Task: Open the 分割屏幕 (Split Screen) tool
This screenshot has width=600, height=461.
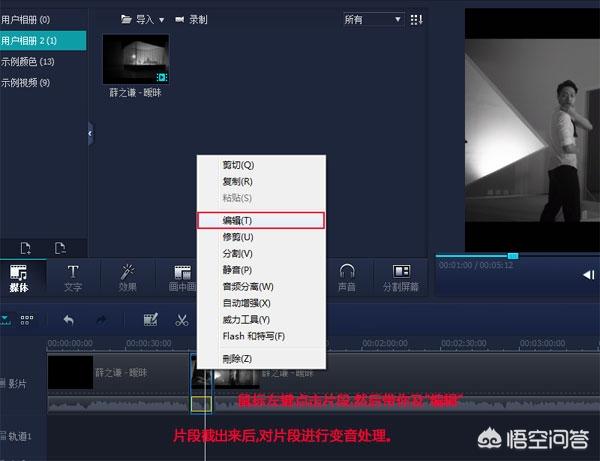Action: pyautogui.click(x=401, y=278)
